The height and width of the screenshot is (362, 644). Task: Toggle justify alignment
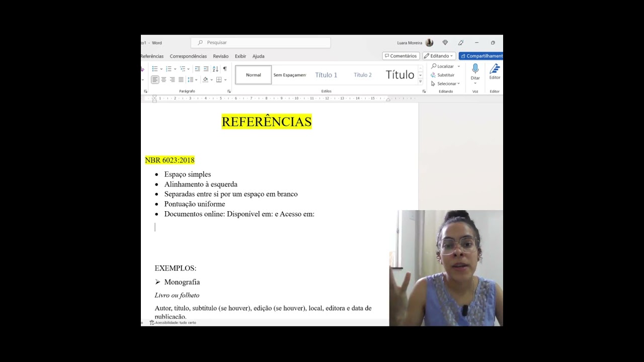click(181, 79)
